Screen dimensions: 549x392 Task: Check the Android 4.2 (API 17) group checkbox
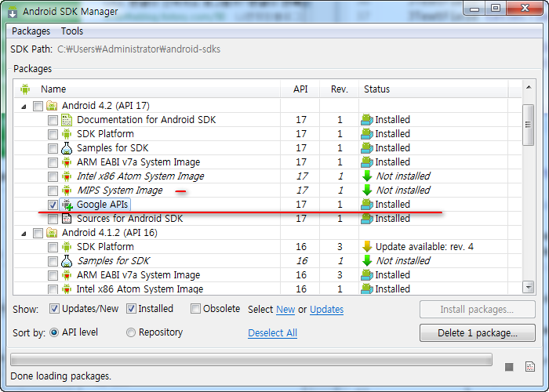pyautogui.click(x=38, y=106)
